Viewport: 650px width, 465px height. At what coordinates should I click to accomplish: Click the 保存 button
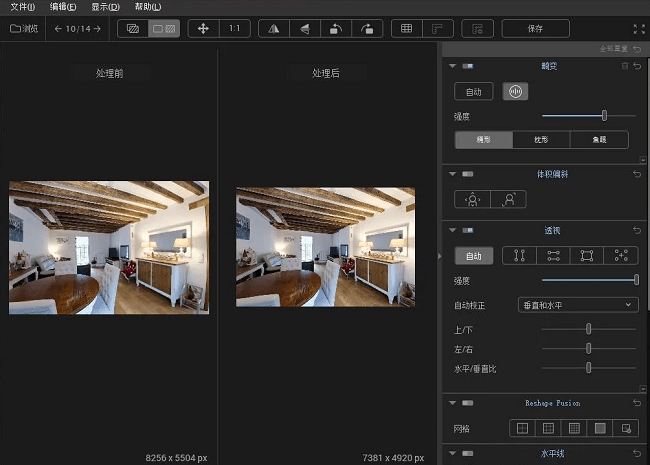535,29
